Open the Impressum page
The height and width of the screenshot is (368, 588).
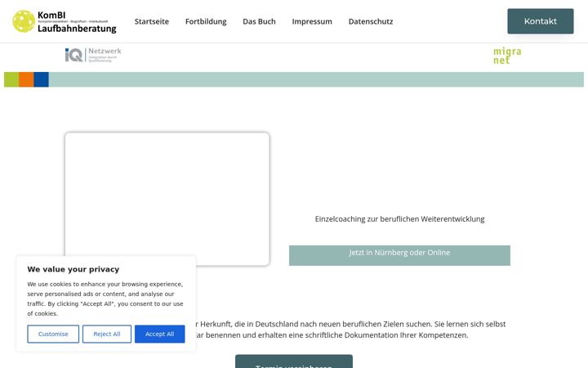pyautogui.click(x=312, y=21)
